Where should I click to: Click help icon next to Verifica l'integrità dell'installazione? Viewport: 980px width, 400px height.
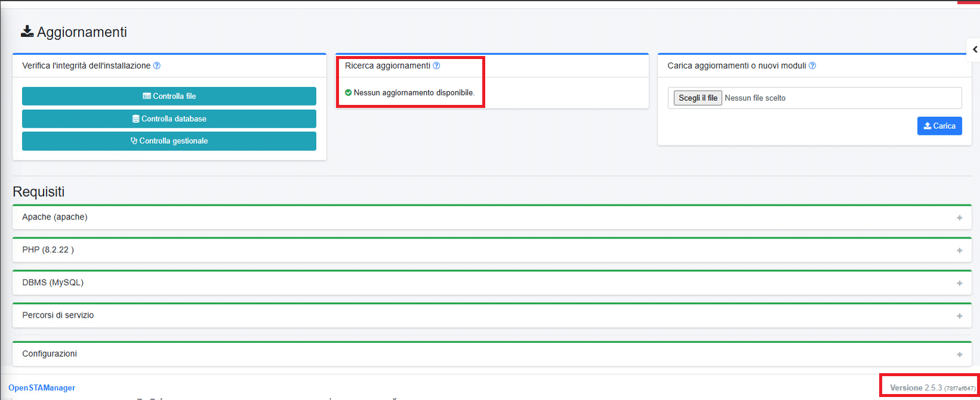coord(157,66)
